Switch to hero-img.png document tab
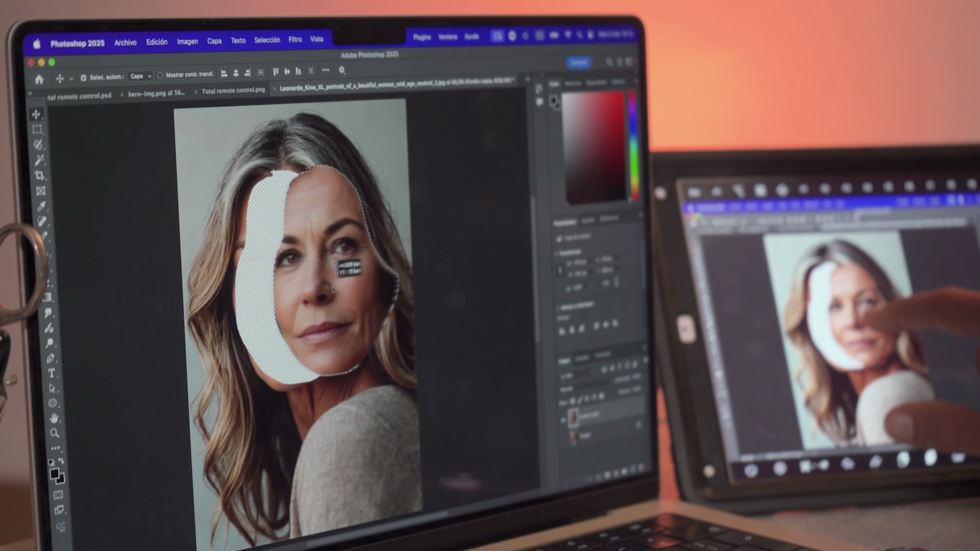The image size is (980, 551). coord(156,93)
